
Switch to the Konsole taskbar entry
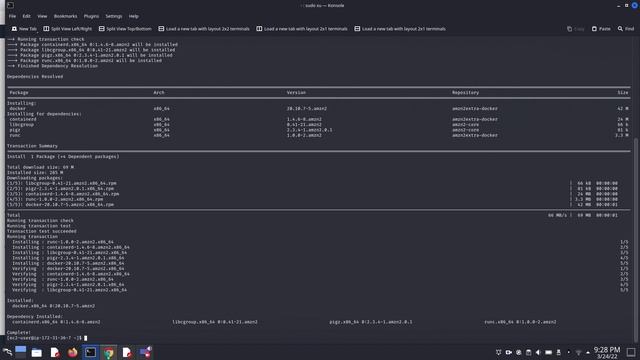click(x=91, y=352)
